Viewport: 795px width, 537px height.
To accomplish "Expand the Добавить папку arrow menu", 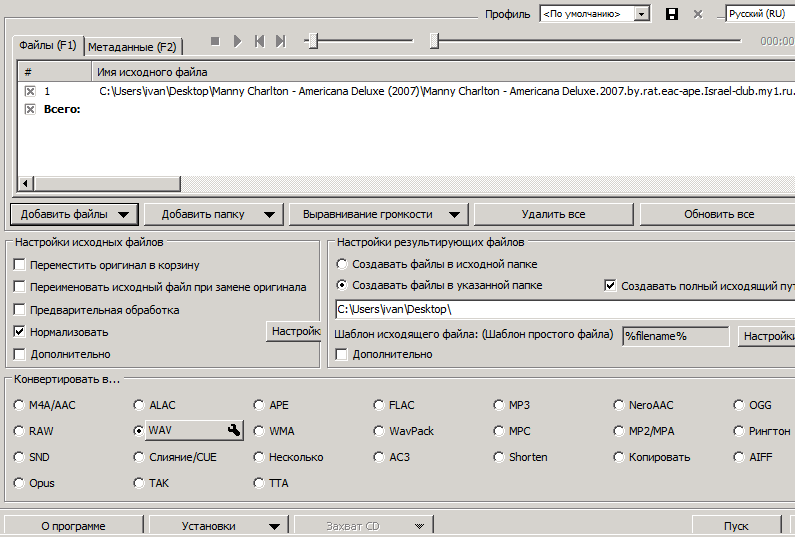I will point(269,214).
